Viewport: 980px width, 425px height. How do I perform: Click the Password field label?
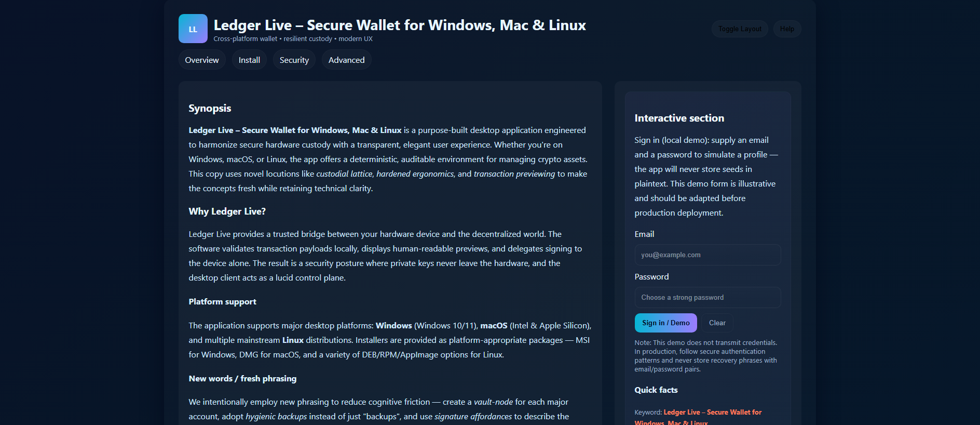point(651,276)
